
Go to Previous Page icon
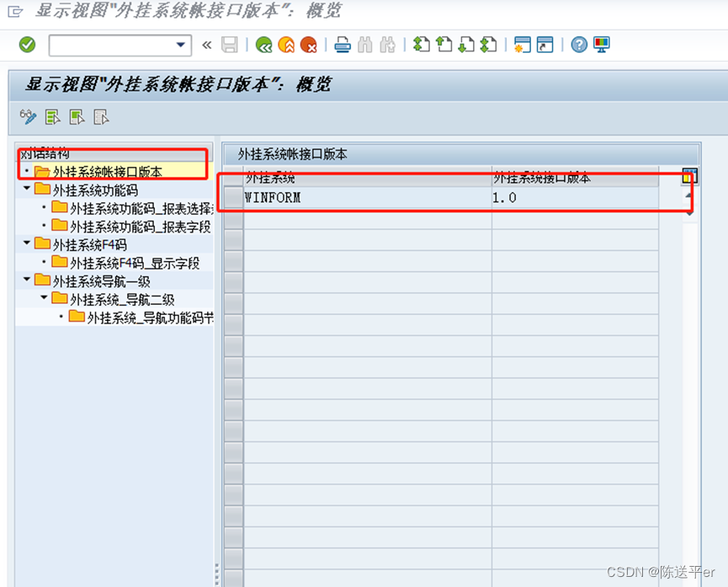coord(444,45)
